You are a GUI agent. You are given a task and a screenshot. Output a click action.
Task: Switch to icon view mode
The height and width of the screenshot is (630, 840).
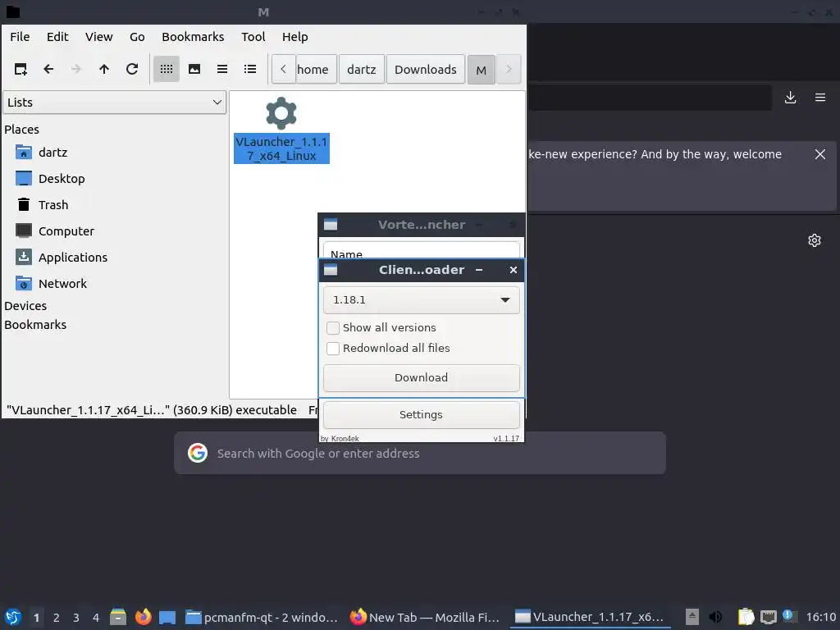pos(167,69)
